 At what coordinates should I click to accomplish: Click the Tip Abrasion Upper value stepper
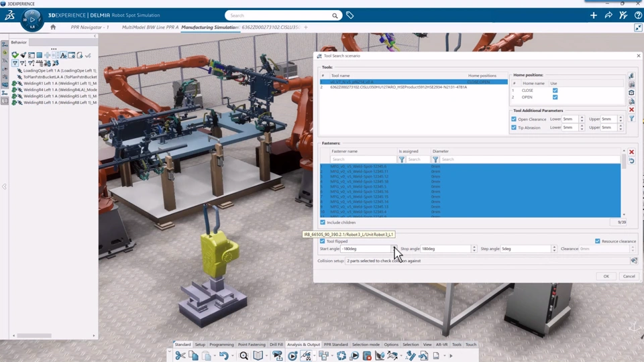(621, 127)
